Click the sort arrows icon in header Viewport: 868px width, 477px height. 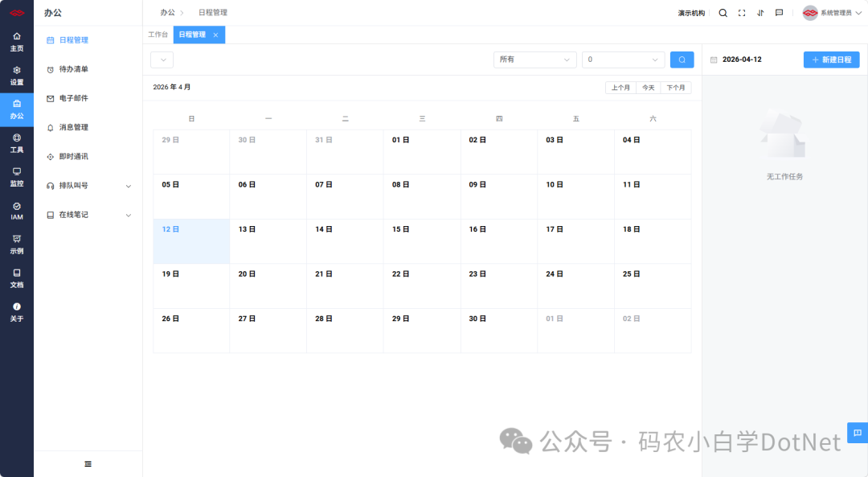pyautogui.click(x=760, y=13)
